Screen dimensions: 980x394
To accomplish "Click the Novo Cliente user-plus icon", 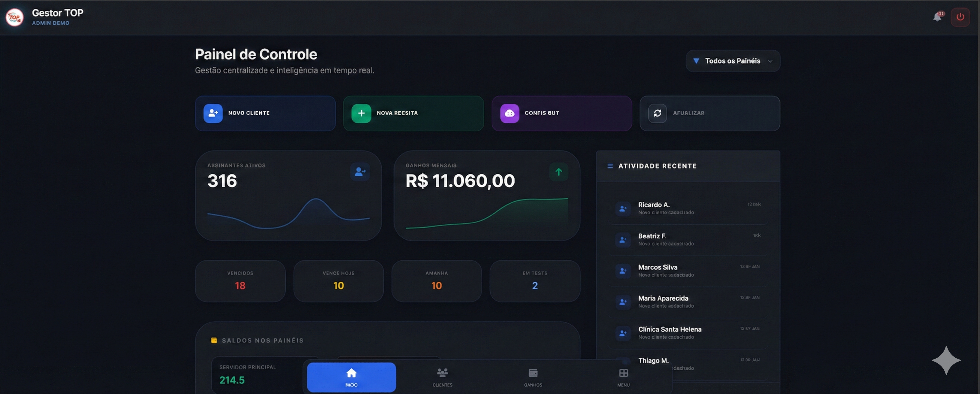I will [x=213, y=113].
